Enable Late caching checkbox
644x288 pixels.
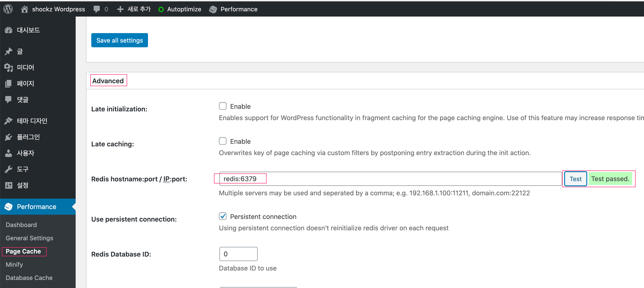pyautogui.click(x=222, y=141)
